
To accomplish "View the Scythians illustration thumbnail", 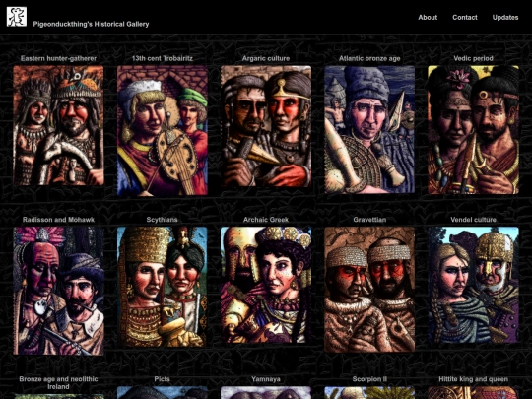I will coord(163,287).
